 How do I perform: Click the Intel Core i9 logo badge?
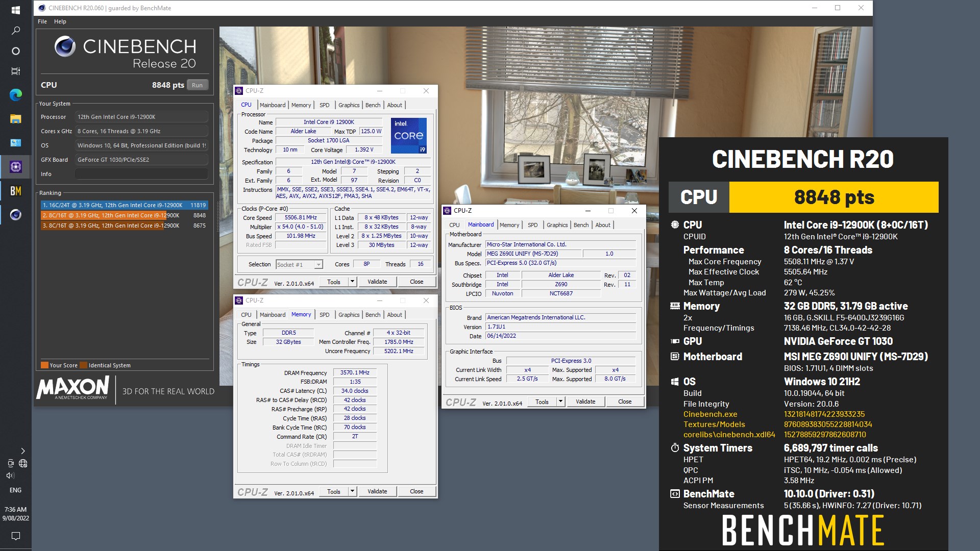click(409, 136)
